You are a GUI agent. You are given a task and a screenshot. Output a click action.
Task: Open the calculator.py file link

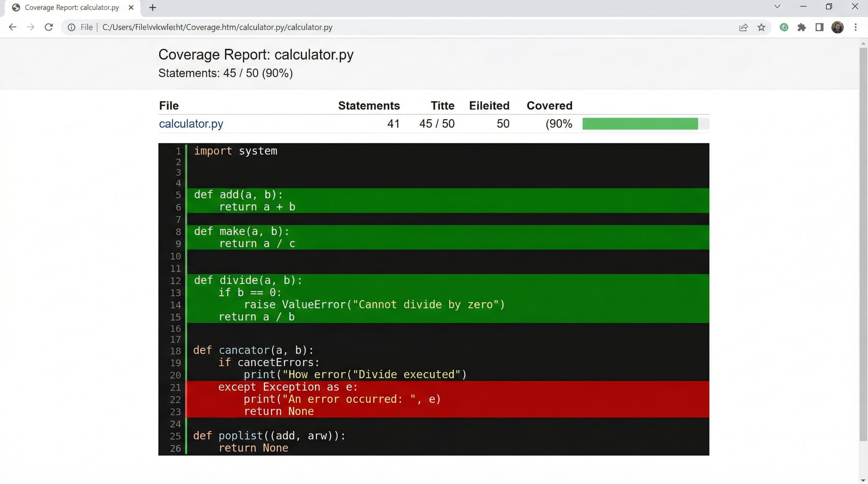point(191,124)
